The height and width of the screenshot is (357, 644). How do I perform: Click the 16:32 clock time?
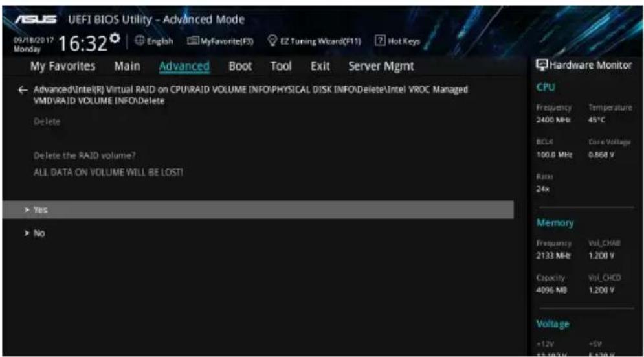(83, 43)
